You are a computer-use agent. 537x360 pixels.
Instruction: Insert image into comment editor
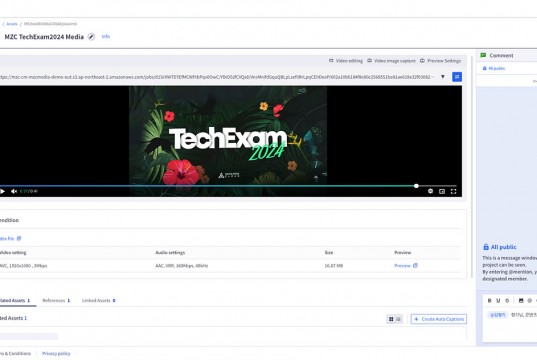point(521,300)
